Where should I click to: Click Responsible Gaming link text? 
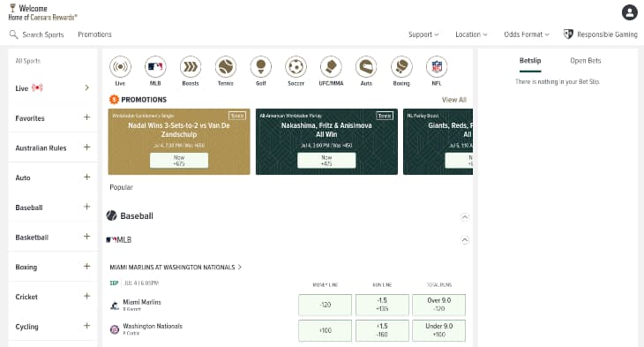click(607, 34)
